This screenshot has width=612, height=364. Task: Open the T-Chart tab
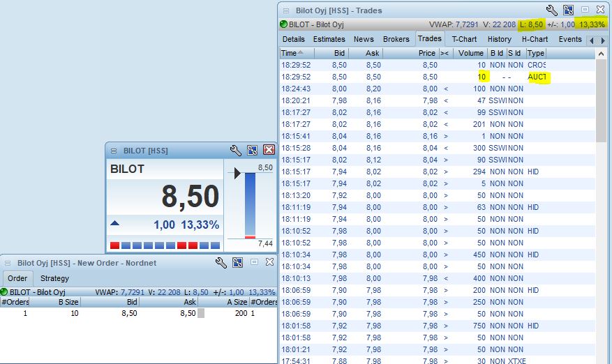(464, 40)
